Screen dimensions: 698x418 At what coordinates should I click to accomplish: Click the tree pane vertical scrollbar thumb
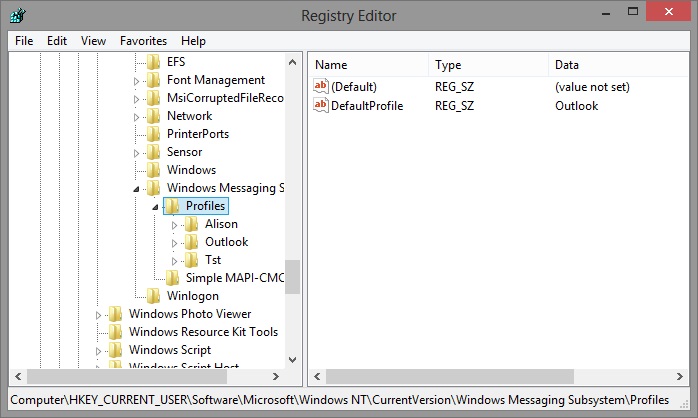pyautogui.click(x=292, y=277)
